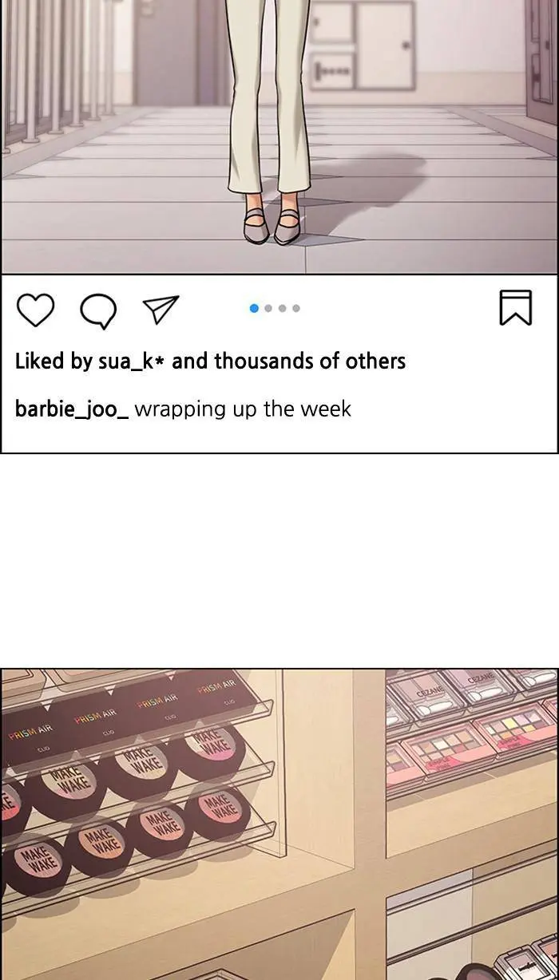The height and width of the screenshot is (980, 559).
Task: Share the post with the paper plane icon
Action: click(161, 310)
